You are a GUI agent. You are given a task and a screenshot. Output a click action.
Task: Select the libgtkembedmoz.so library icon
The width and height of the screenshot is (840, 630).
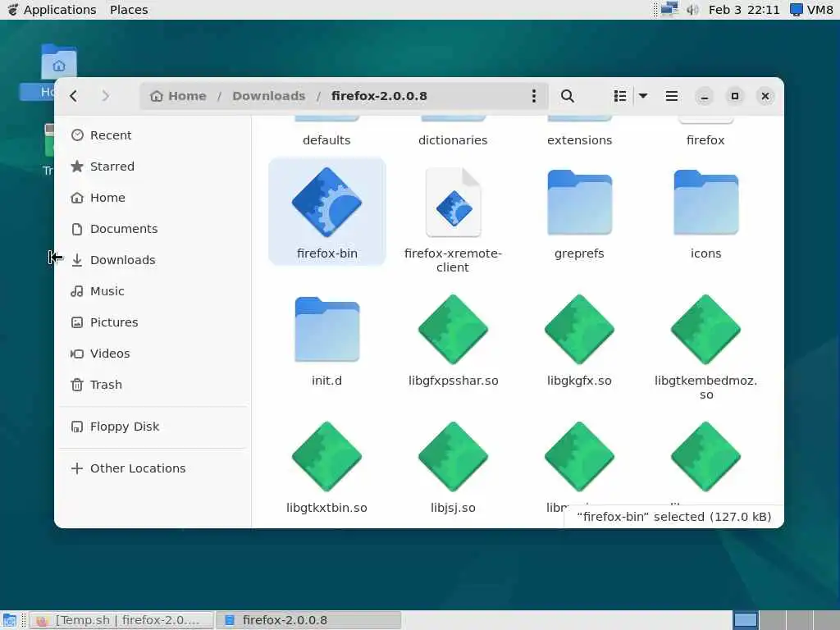tap(705, 329)
